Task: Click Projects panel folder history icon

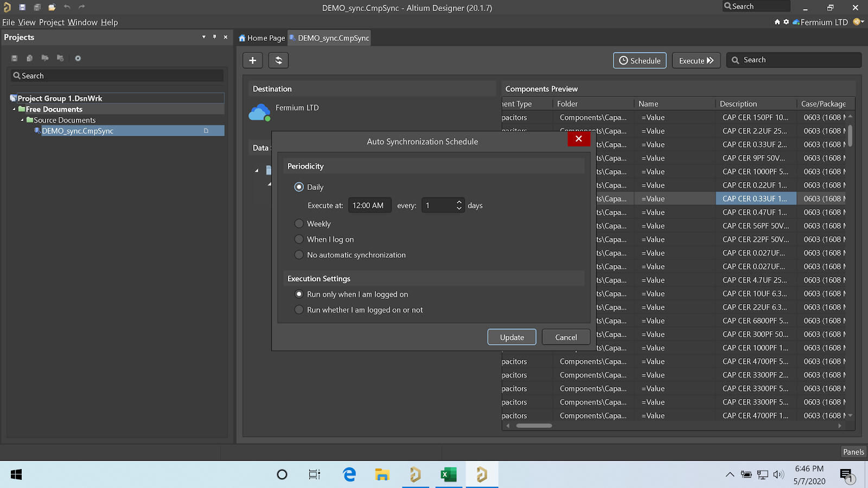Action: click(60, 58)
